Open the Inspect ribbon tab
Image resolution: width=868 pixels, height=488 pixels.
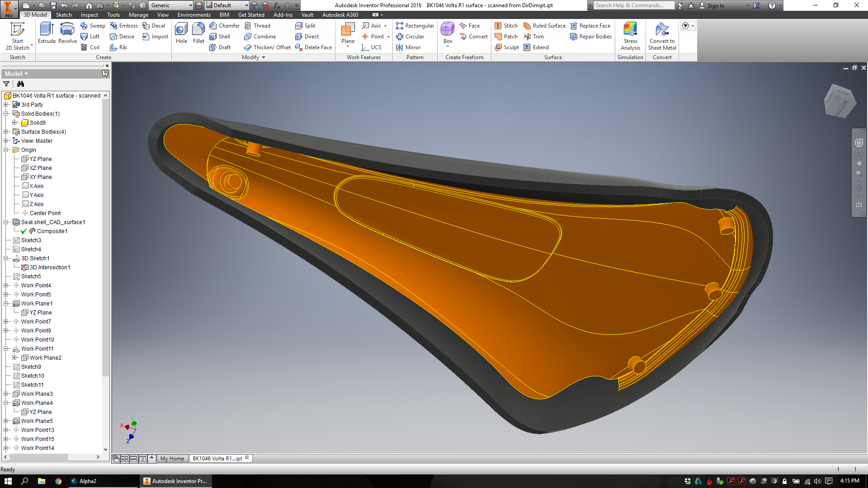tap(90, 15)
